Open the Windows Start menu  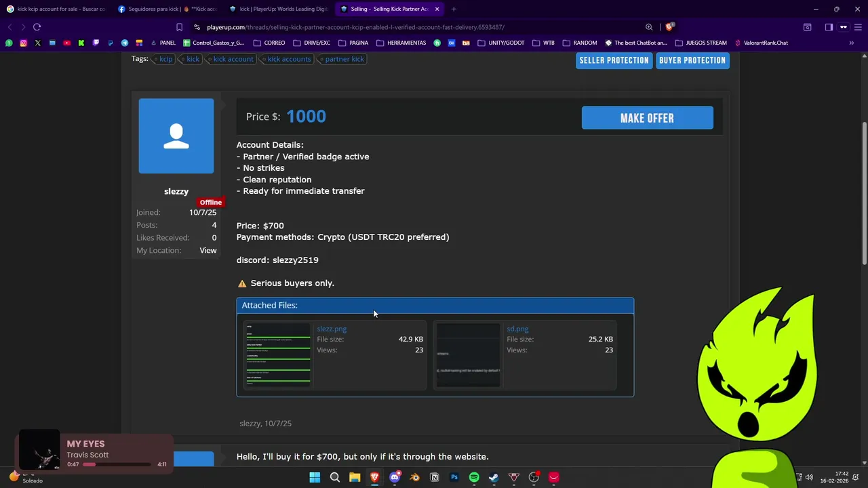[315, 477]
